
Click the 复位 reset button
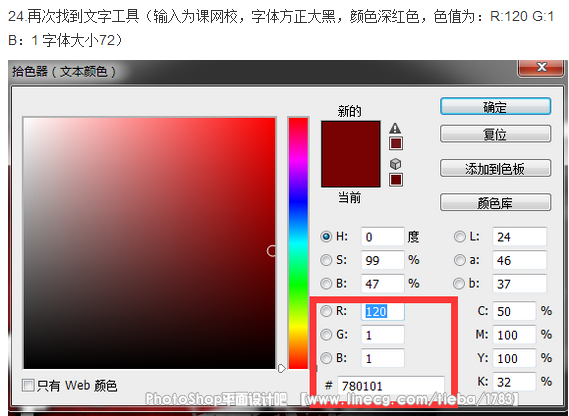point(495,134)
